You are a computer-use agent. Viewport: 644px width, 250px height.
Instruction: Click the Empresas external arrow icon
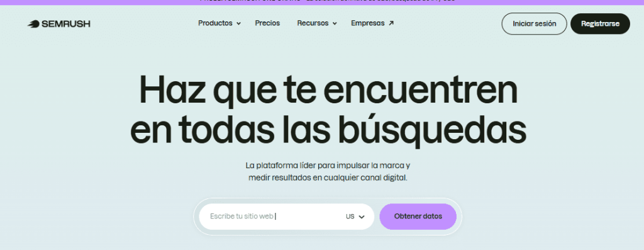click(x=391, y=23)
